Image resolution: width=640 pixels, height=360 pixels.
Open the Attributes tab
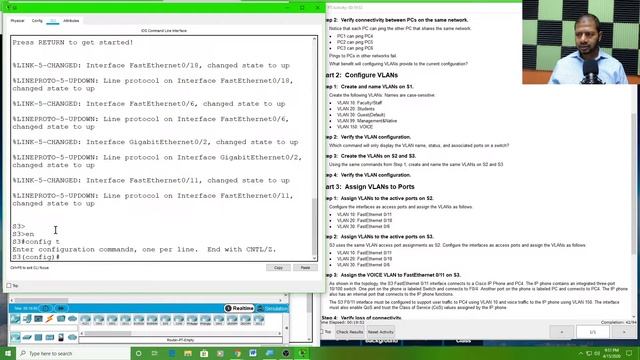[71, 20]
